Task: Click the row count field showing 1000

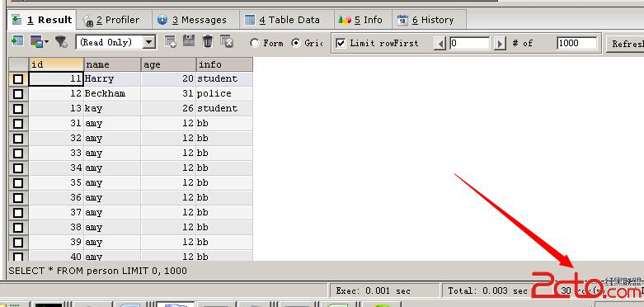Action: tap(576, 43)
